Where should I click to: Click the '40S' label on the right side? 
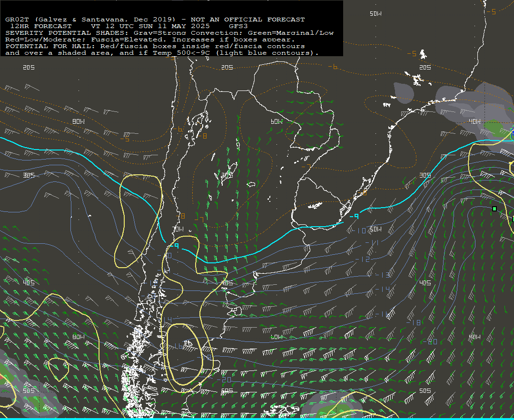pyautogui.click(x=425, y=283)
